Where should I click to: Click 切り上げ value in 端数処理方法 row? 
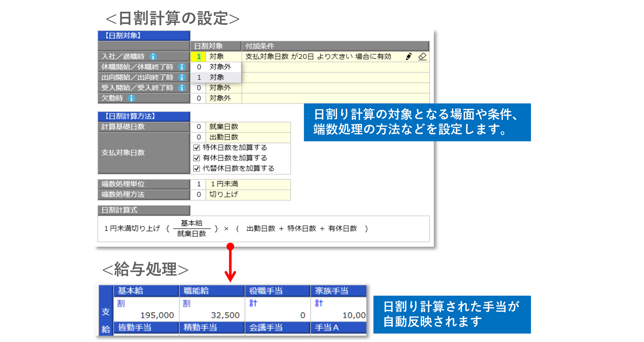(224, 194)
